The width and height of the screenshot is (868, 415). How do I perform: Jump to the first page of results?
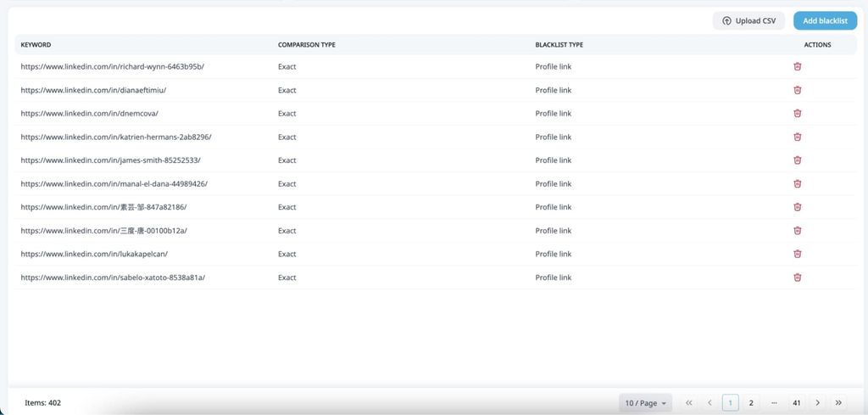pyautogui.click(x=688, y=403)
